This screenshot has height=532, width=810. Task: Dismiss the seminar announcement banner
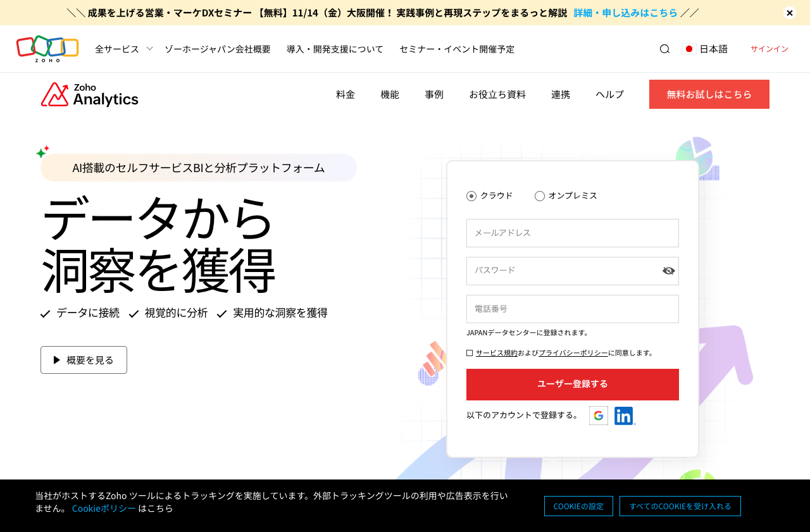tap(789, 13)
